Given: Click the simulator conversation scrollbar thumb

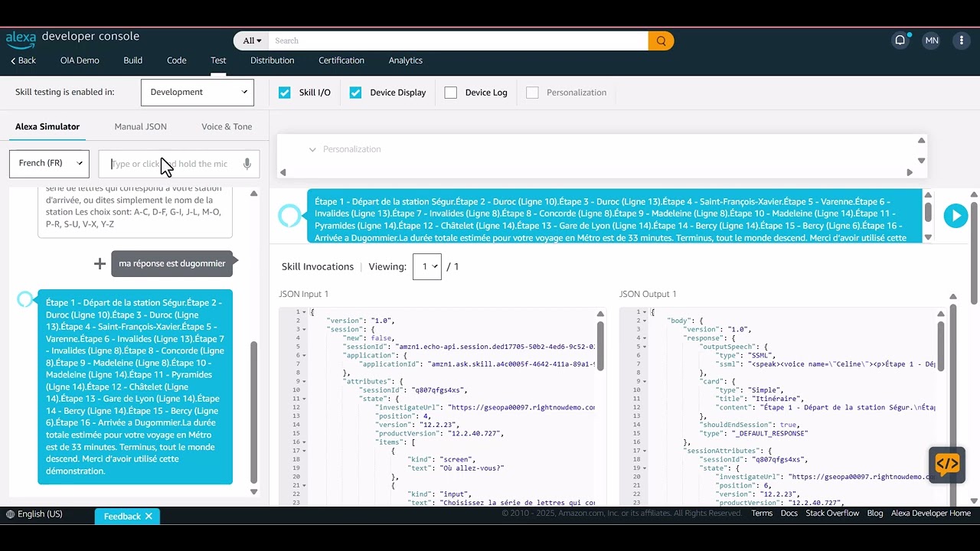Looking at the screenshot, I should tap(254, 412).
